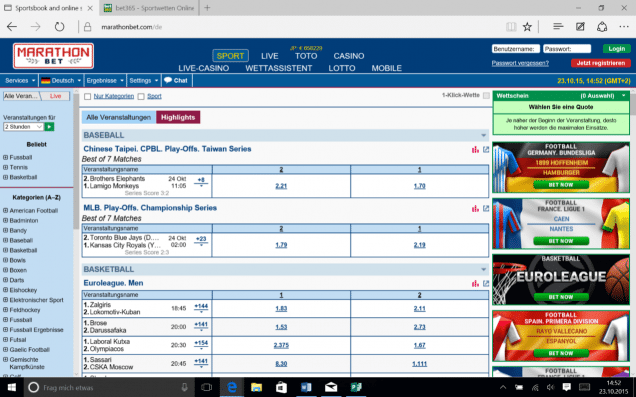This screenshot has width=636, height=397.
Task: Click the green go arrow next to 2 Stunden
Action: pyautogui.click(x=49, y=127)
